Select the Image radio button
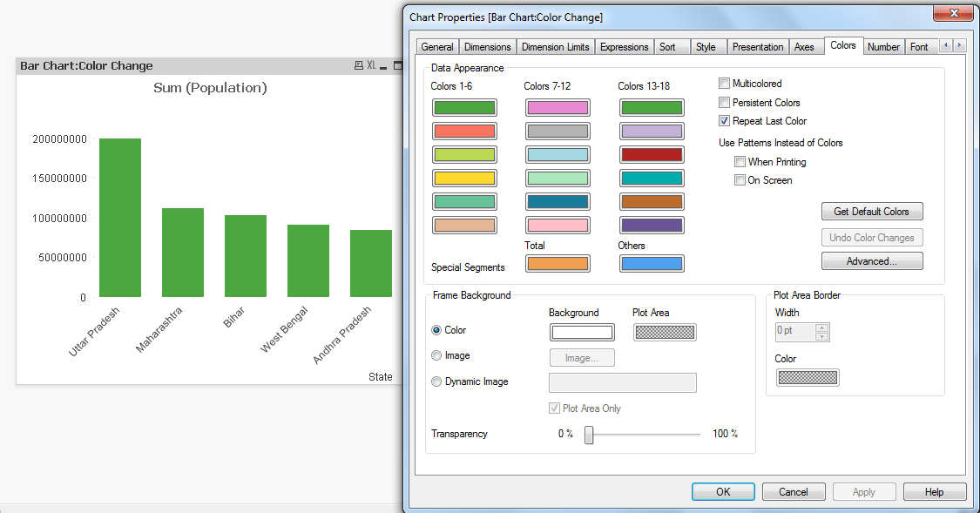 click(x=436, y=355)
